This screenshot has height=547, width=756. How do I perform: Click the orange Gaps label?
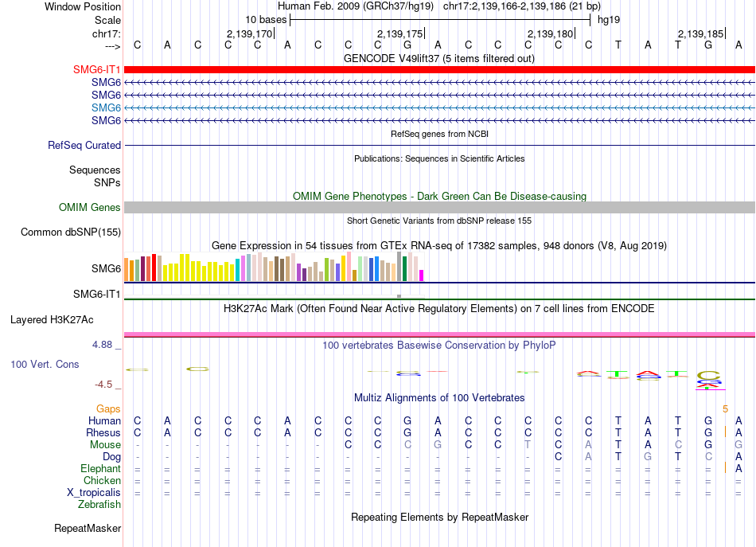coord(108,408)
